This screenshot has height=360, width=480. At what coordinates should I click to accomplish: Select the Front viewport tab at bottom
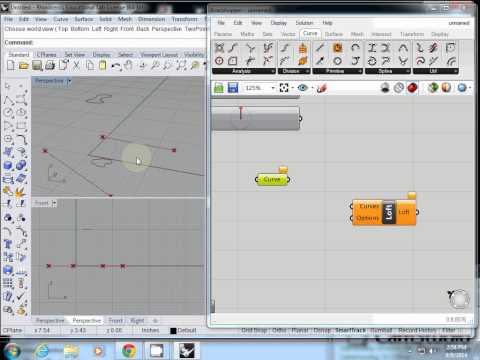coord(116,321)
